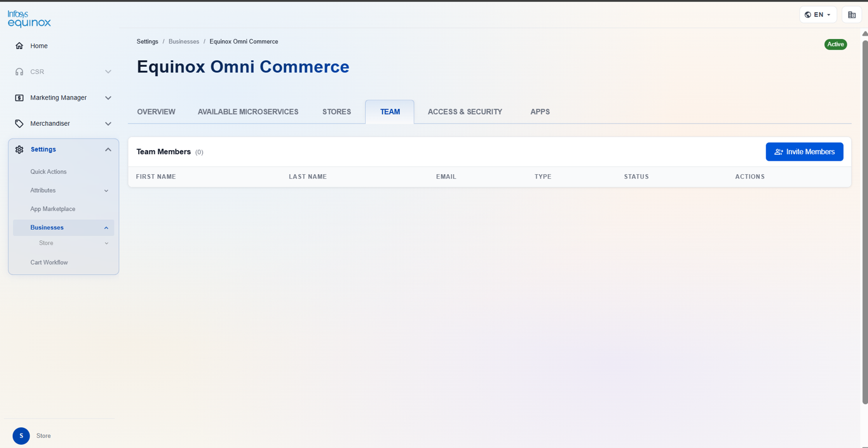Click the Home house icon
Viewport: 868px width, 448px height.
(19, 46)
